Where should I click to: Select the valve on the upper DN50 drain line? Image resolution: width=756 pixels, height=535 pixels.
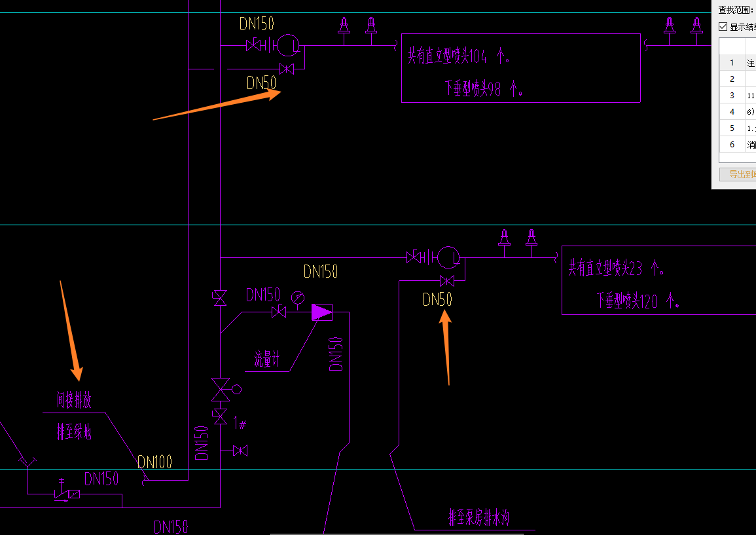tap(287, 69)
